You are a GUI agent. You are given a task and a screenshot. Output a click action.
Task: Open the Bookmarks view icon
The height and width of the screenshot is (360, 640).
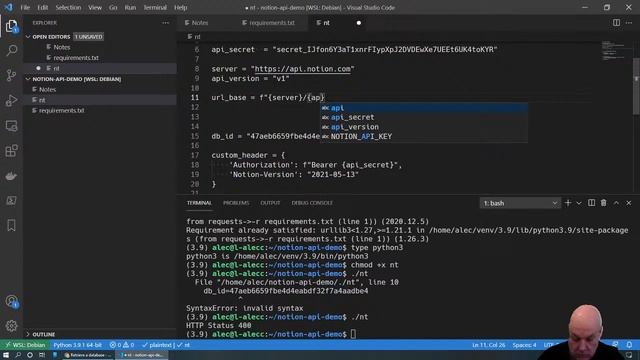coord(11,225)
